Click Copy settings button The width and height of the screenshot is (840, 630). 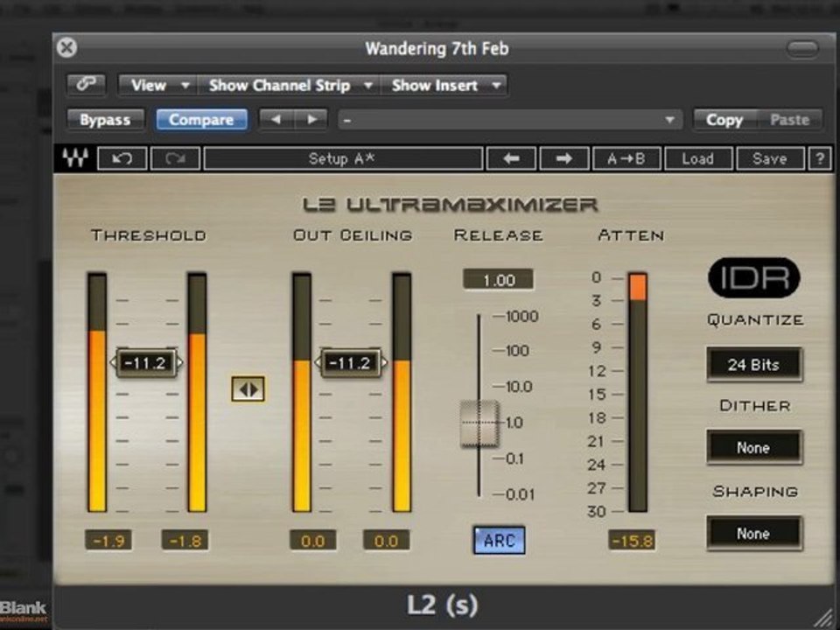(x=724, y=120)
